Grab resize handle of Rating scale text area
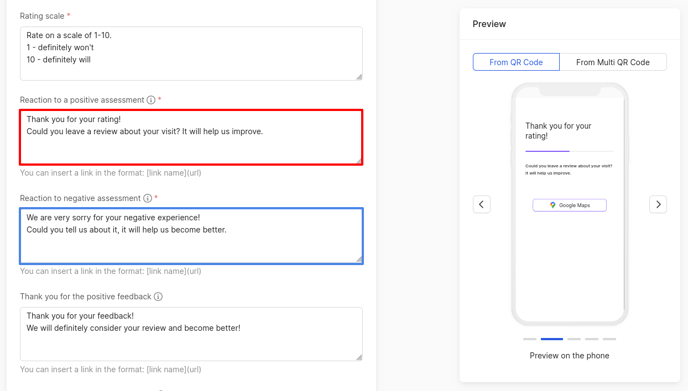Screen dimensions: 688x391 [x=359, y=77]
